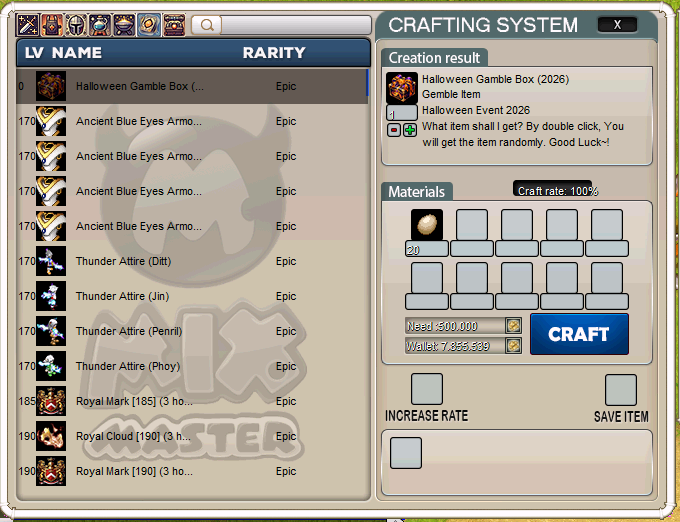Screen dimensions: 680x522
Task: Open the Creation result tab
Action: pos(434,58)
